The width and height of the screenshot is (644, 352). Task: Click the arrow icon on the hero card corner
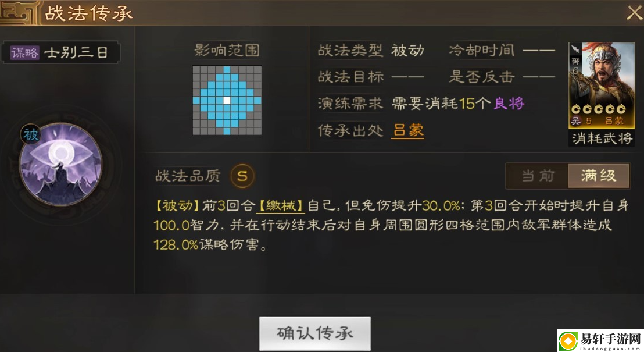click(575, 48)
